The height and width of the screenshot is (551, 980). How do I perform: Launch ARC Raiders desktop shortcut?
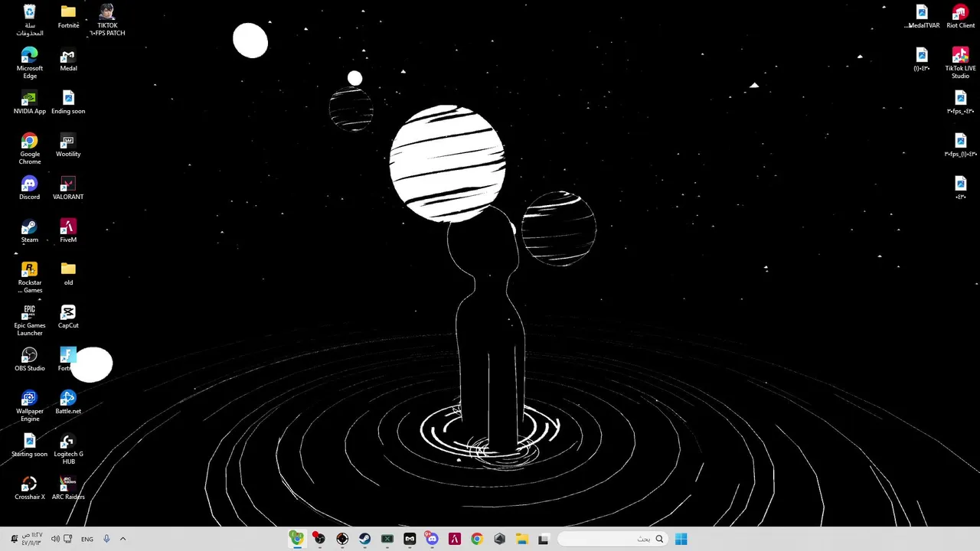[x=68, y=487]
